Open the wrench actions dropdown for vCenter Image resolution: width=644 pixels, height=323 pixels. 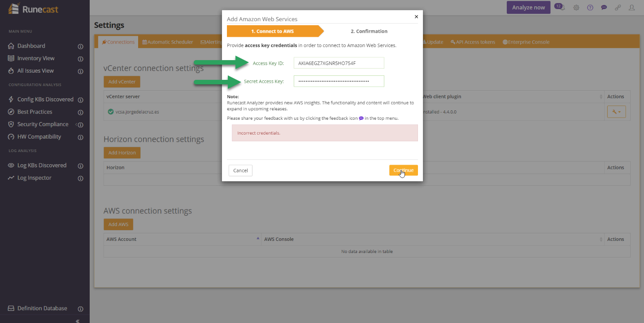click(616, 112)
